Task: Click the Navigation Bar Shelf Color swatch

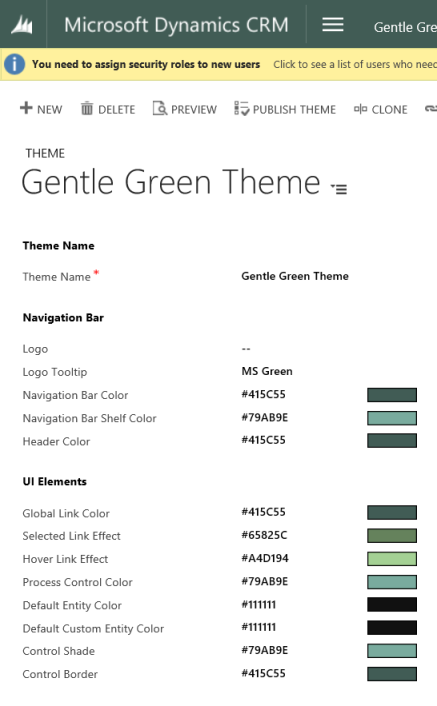Action: click(392, 418)
